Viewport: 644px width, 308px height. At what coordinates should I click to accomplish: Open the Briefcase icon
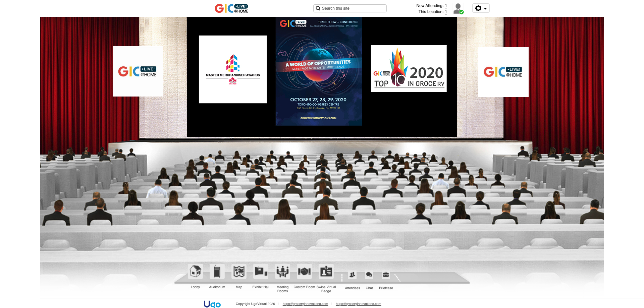click(x=386, y=275)
